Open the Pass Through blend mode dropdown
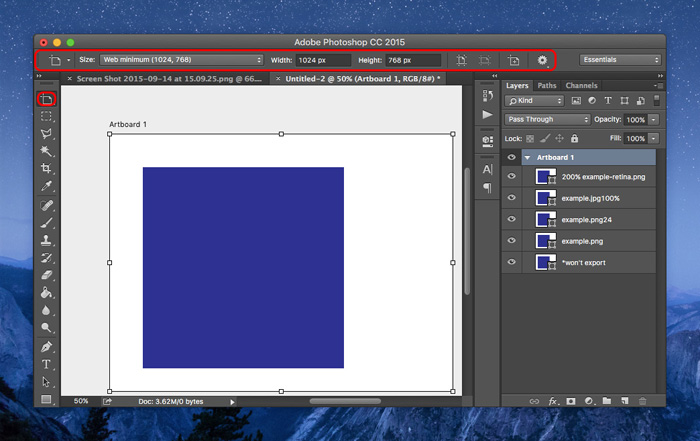This screenshot has height=441, width=700. click(x=548, y=119)
